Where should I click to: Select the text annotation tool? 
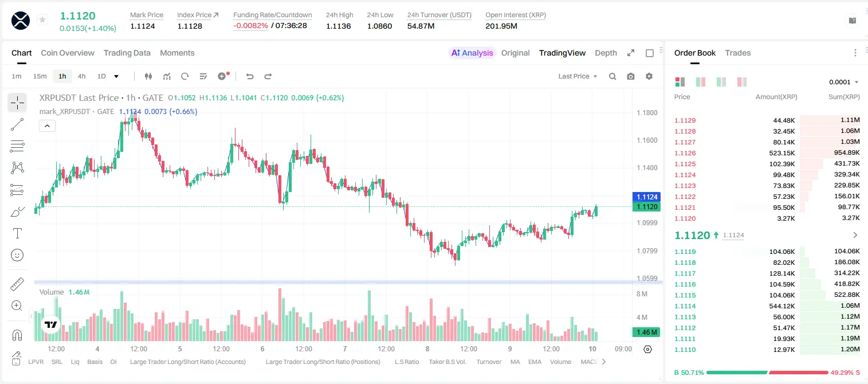coord(17,233)
